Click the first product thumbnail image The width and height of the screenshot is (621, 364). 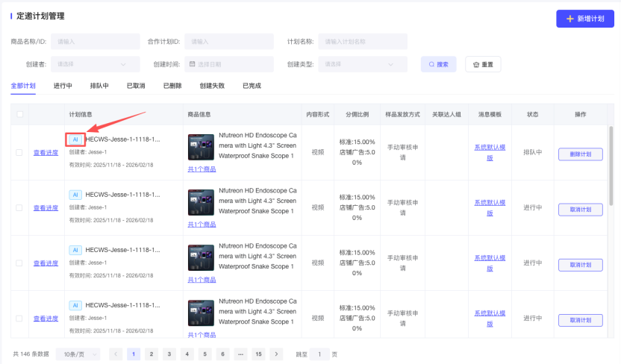click(201, 148)
